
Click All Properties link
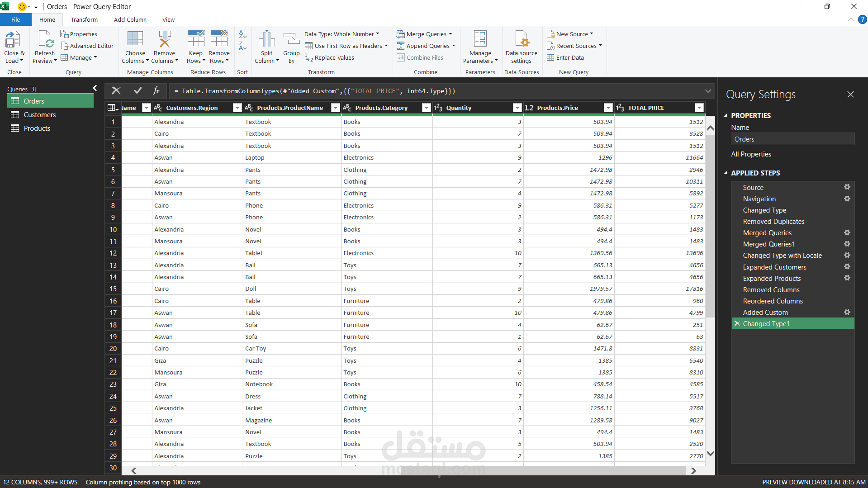751,154
